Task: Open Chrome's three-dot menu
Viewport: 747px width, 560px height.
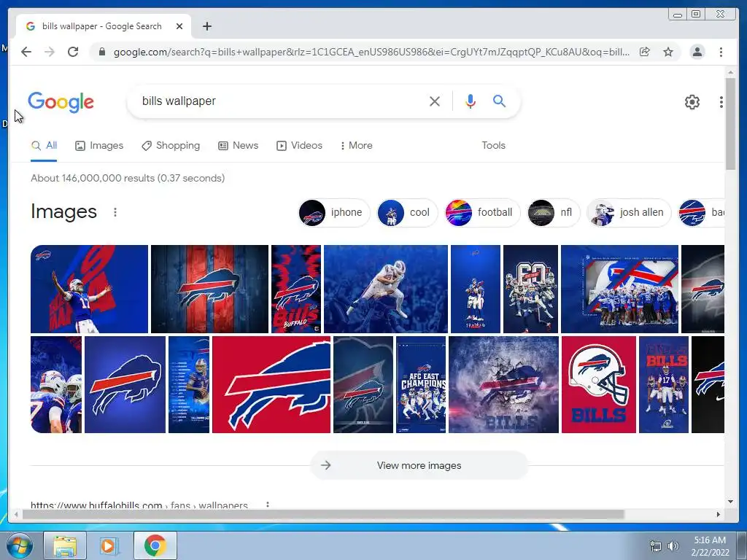Action: (721, 52)
